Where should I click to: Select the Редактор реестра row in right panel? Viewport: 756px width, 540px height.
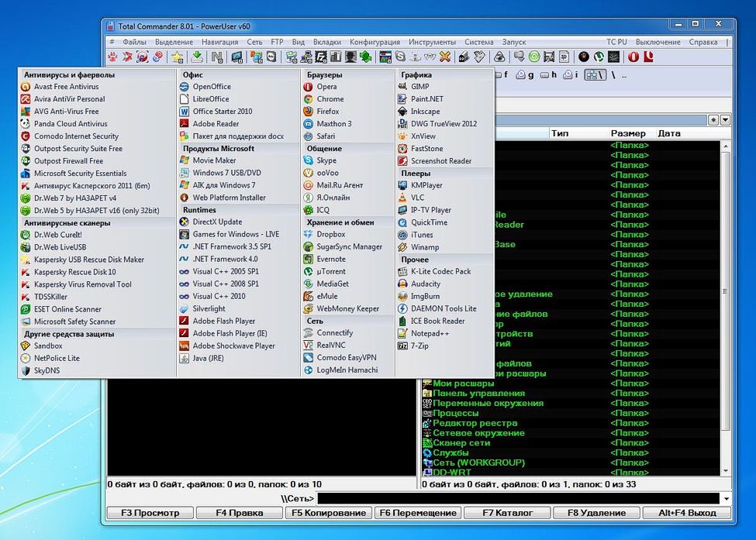point(571,423)
